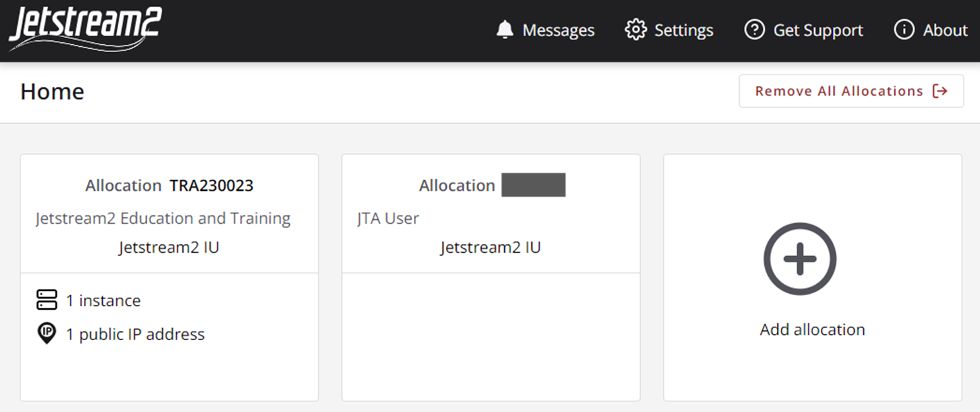Click the public IP address pin icon
Screen dimensions: 980x412
(x=46, y=333)
